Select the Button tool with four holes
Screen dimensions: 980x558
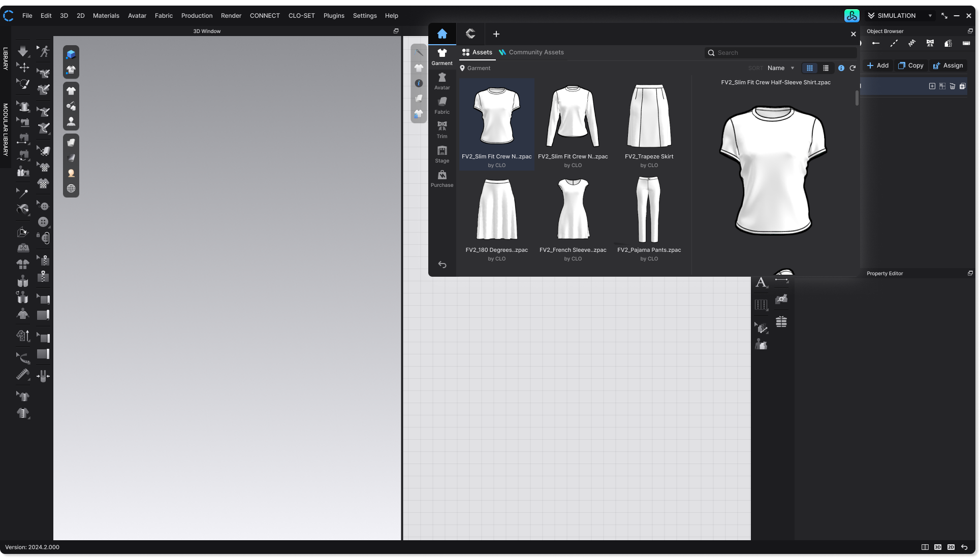pos(43,222)
